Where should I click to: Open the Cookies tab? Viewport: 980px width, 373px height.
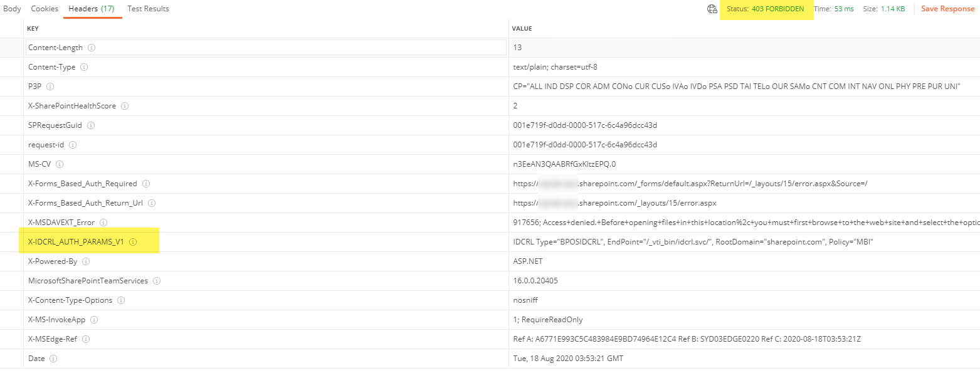click(x=45, y=9)
